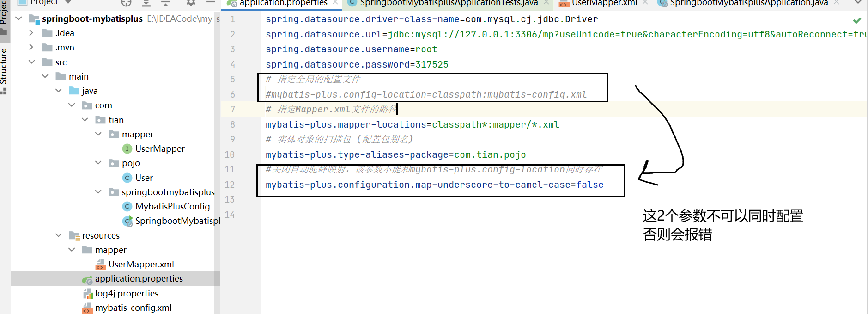The image size is (868, 314).
Task: Open the Project view dropdown arrow
Action: tap(68, 2)
